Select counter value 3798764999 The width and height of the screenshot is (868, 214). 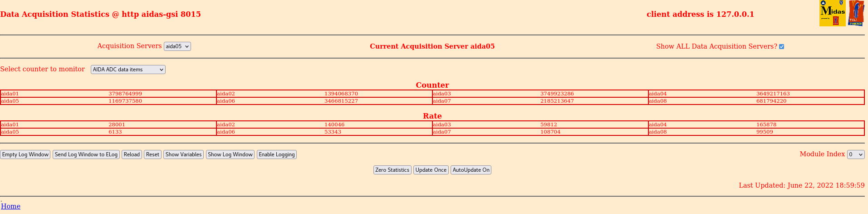125,94
